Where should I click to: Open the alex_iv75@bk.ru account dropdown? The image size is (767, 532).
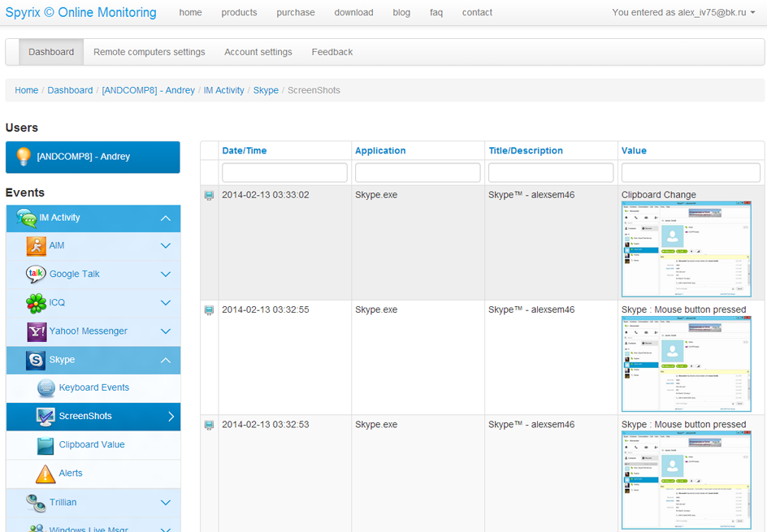pos(683,12)
